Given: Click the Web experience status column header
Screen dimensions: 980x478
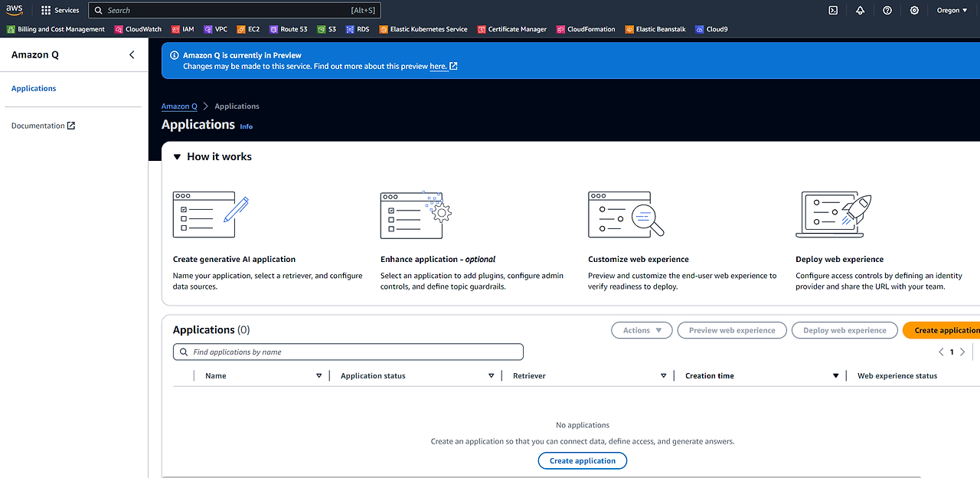Looking at the screenshot, I should click(897, 375).
